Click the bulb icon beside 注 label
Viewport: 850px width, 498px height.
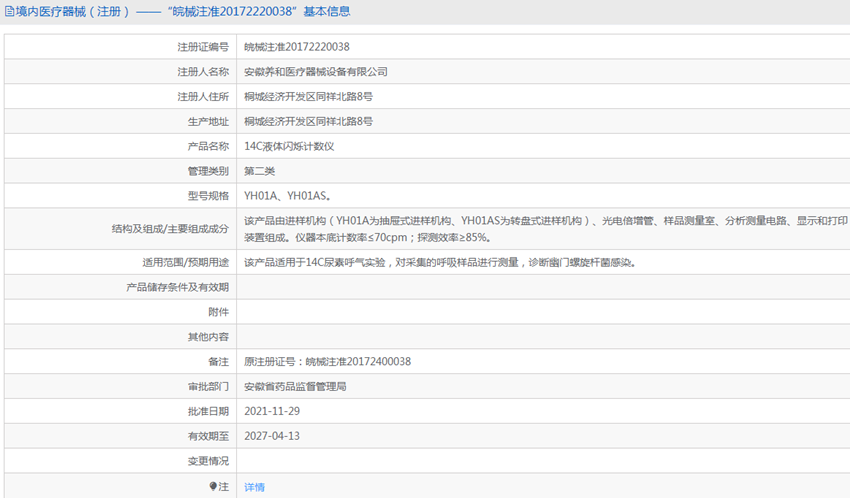[x=213, y=486]
